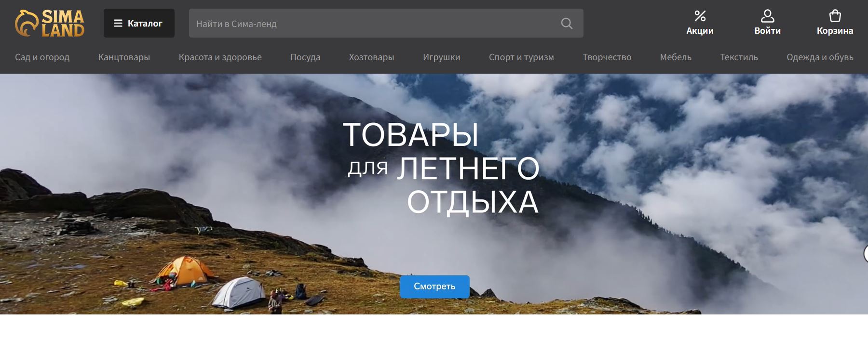Screen dimensions: 868x339
Task: Select the Посуда category
Action: point(305,57)
